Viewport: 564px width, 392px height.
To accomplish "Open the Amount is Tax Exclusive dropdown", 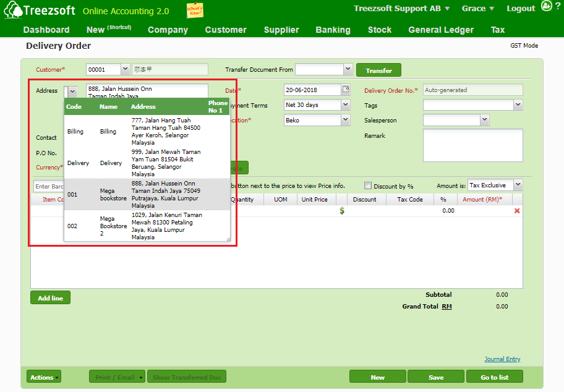I will 518,185.
